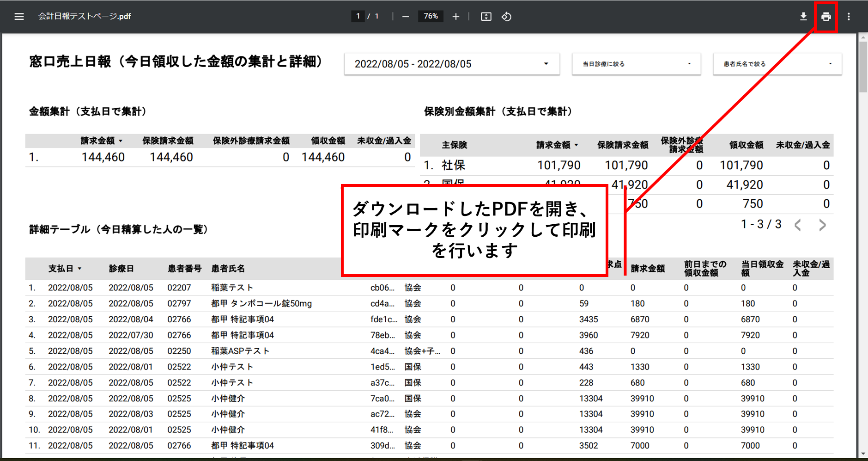Click the fit to page icon

point(486,17)
